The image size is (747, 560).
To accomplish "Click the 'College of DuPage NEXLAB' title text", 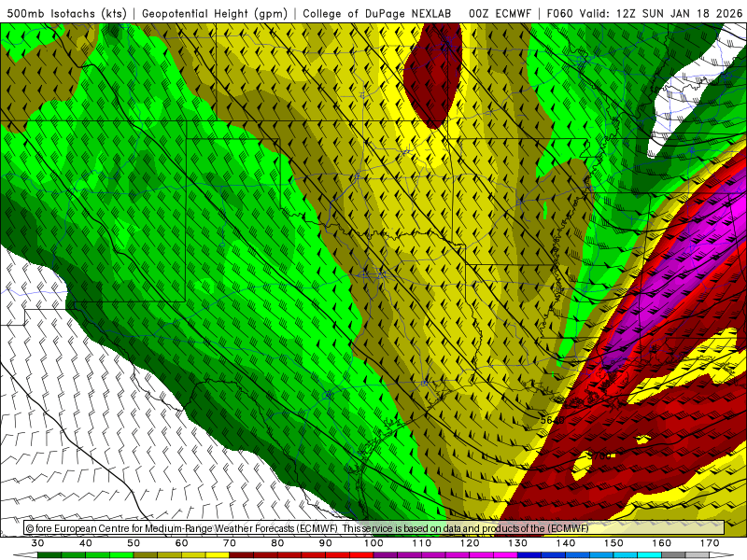I will coord(377,13).
